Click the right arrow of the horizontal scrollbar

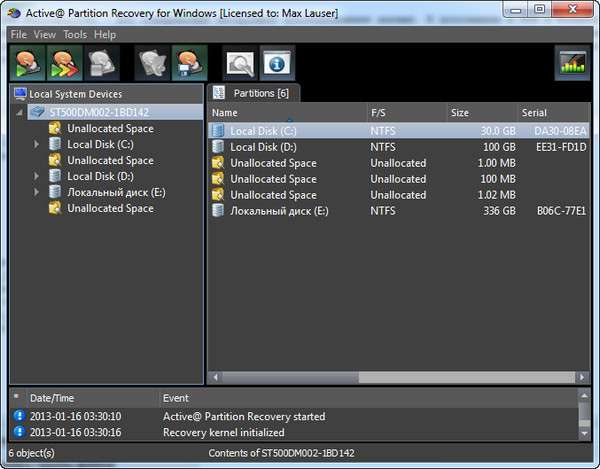(x=582, y=377)
